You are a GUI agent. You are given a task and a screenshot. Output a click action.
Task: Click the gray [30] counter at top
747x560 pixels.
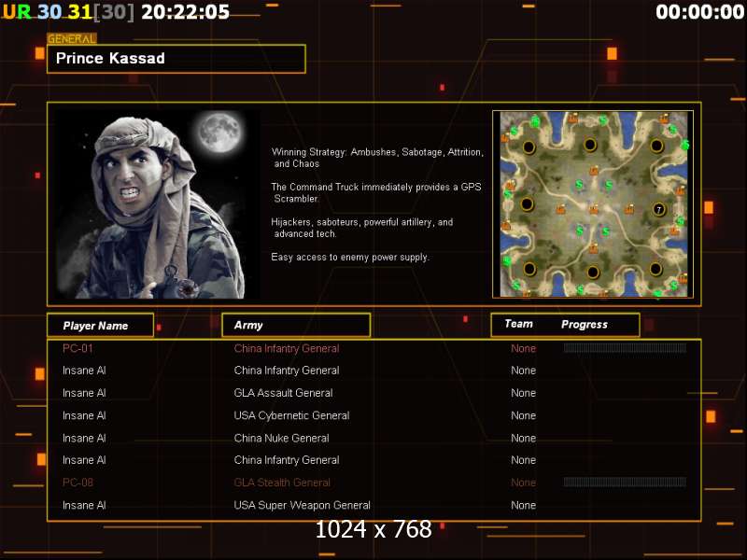pos(114,12)
